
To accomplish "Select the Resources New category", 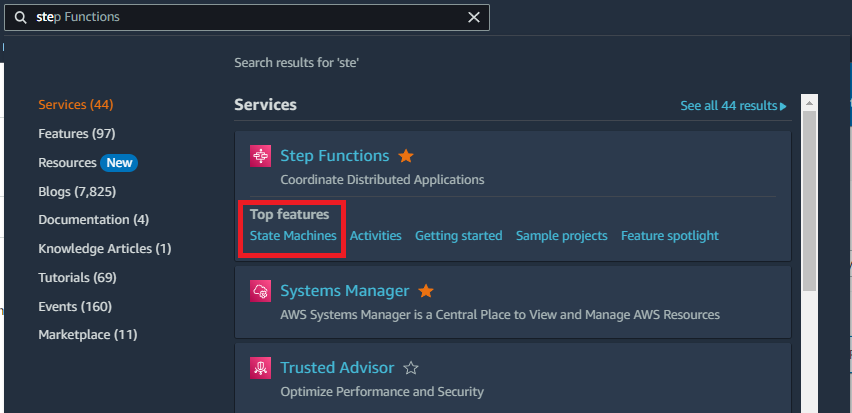I will 88,162.
